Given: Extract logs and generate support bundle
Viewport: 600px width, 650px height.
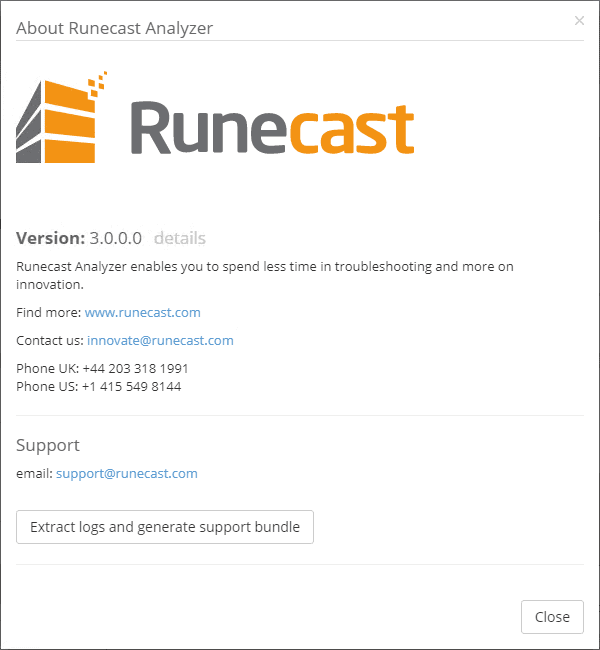Looking at the screenshot, I should click(x=165, y=527).
